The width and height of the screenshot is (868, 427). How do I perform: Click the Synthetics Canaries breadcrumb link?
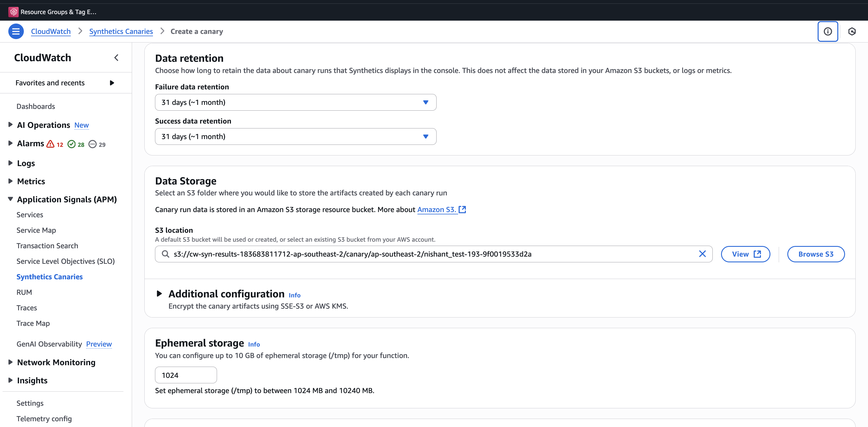[121, 31]
